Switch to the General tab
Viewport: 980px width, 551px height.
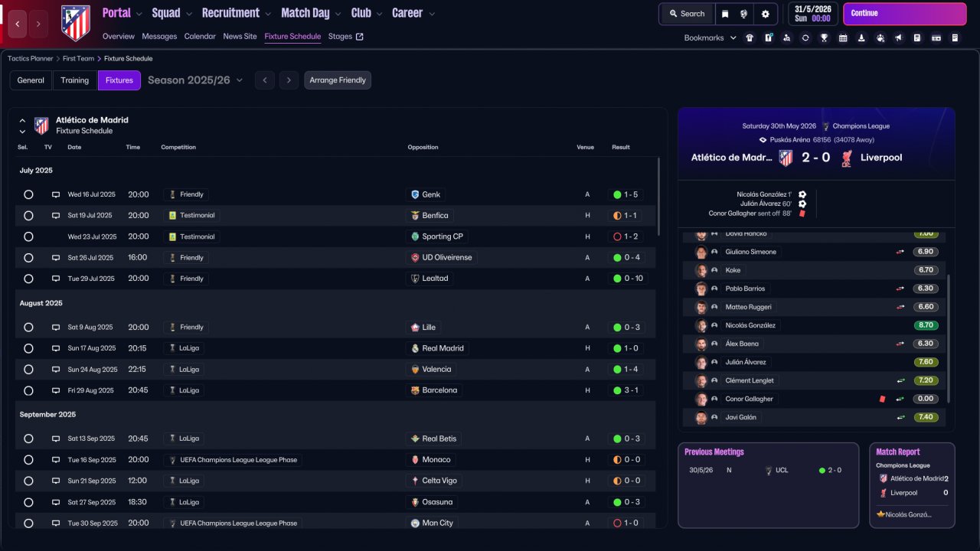[31, 80]
